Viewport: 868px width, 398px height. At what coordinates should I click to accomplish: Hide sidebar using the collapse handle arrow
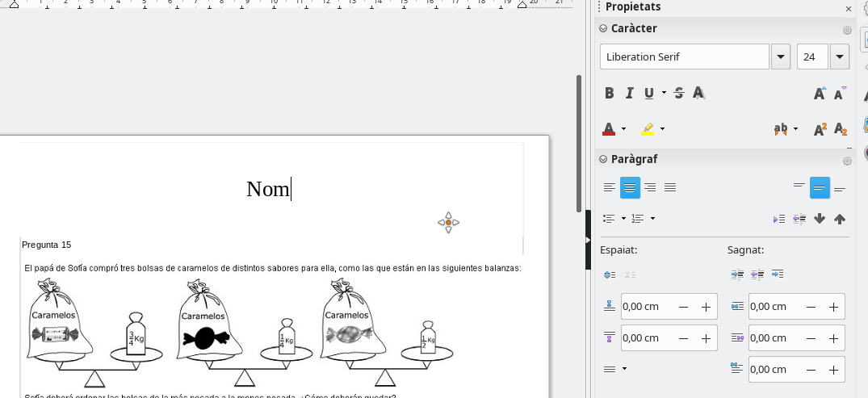pos(588,240)
